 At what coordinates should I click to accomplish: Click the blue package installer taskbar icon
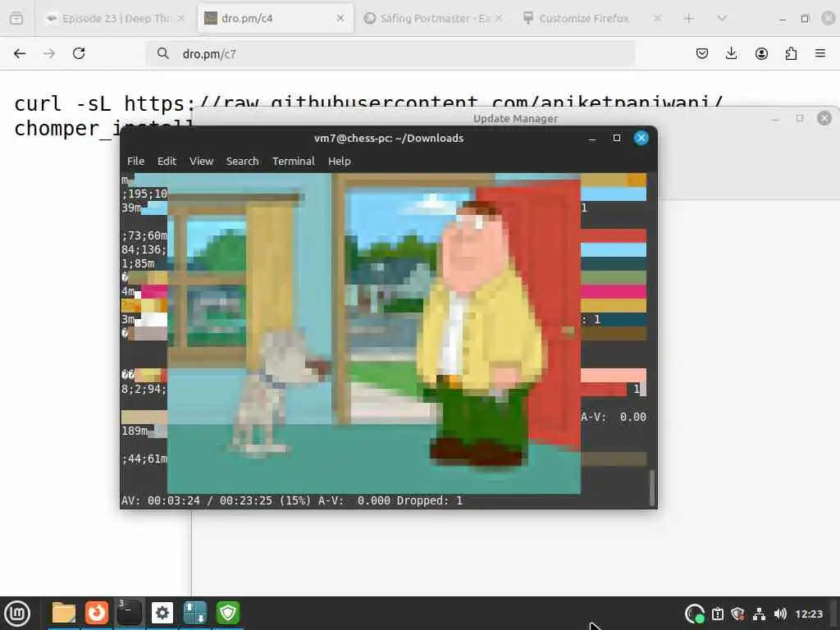195,613
